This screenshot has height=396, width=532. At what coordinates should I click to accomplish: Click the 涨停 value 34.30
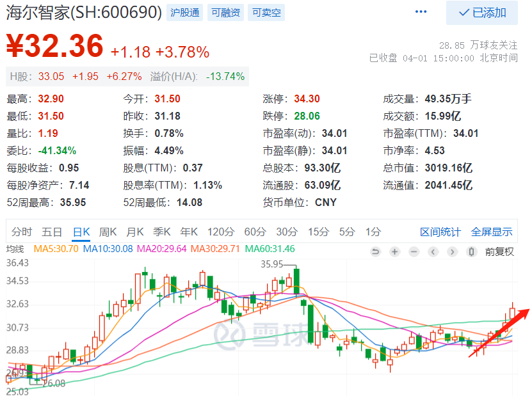pos(307,99)
